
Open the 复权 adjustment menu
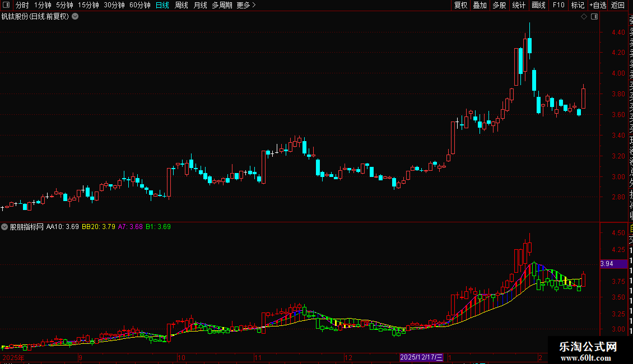click(x=460, y=5)
